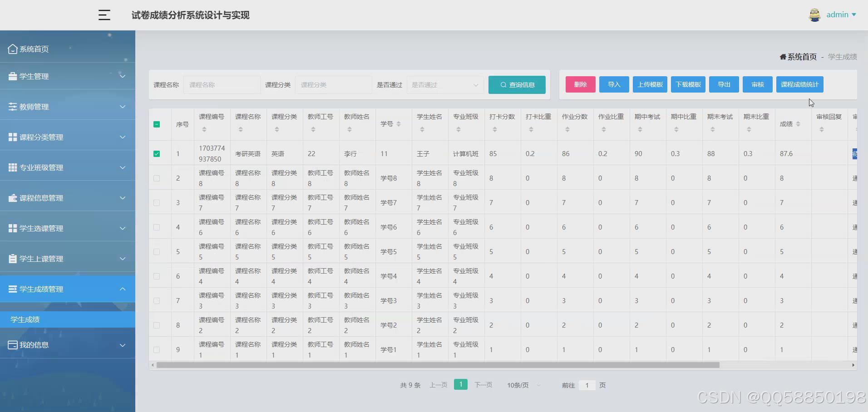The height and width of the screenshot is (412, 868).
Task: Click the breadcrumb home icon
Action: [783, 57]
